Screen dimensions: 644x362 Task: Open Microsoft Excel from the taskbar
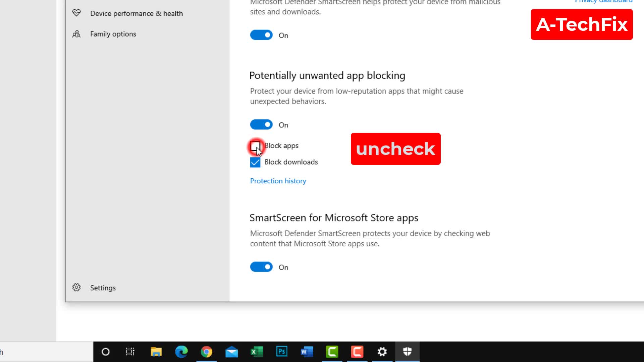tap(257, 352)
